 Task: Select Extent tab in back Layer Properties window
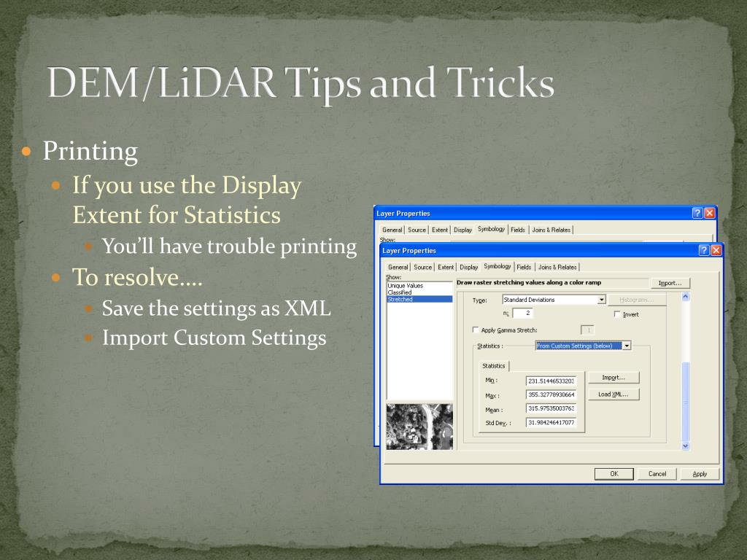[440, 230]
